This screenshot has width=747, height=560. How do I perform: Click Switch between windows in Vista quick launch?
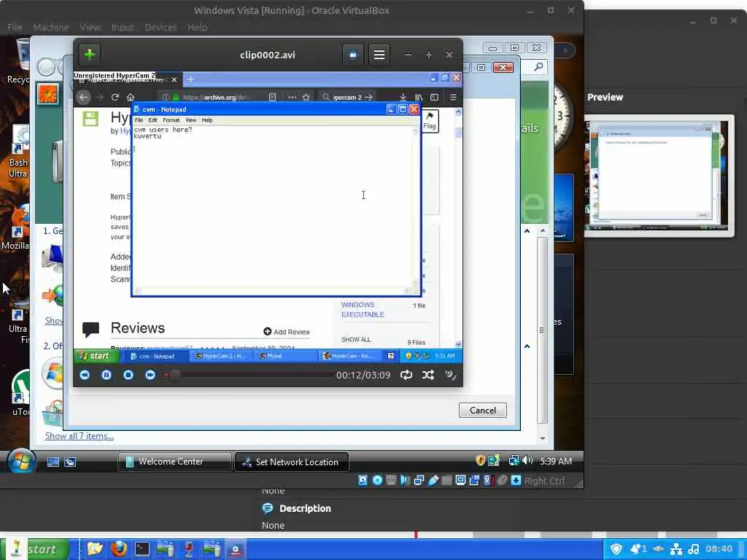[70, 462]
